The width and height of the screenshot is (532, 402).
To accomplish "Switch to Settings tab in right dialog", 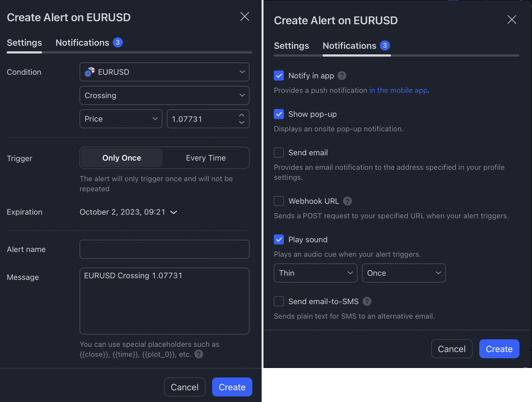I will (x=291, y=46).
